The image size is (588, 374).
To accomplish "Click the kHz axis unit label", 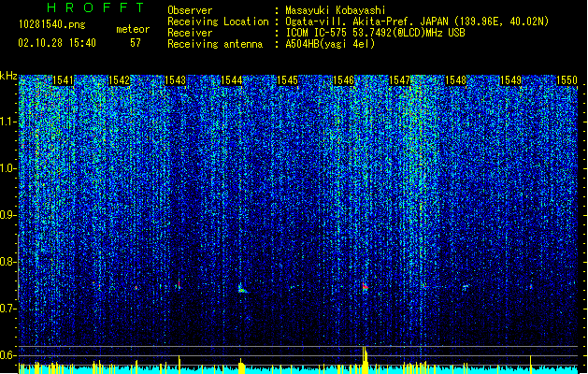I will click(x=8, y=76).
